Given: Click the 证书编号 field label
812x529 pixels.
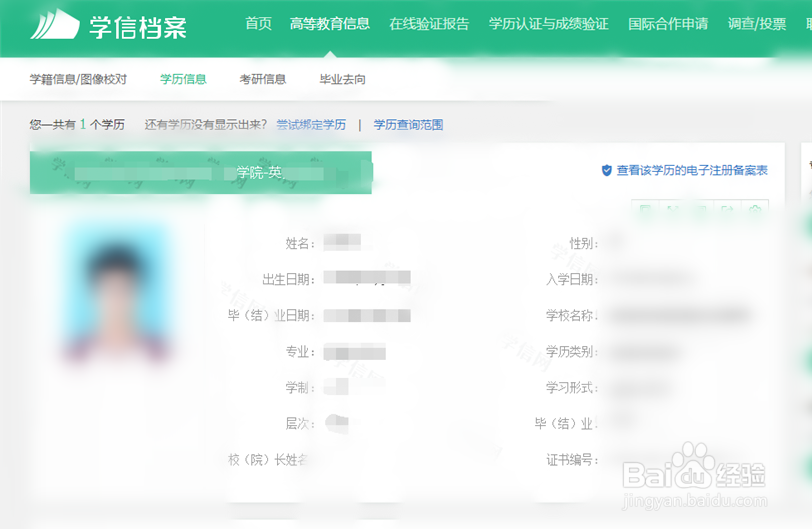Looking at the screenshot, I should tap(572, 459).
